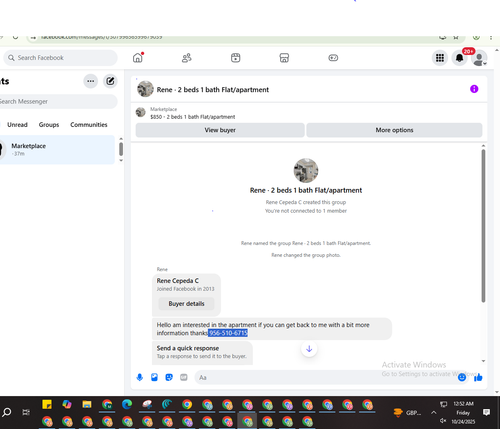The width and height of the screenshot is (500, 429).
Task: Select the Marketplace conversation from 37m ago
Action: click(57, 149)
